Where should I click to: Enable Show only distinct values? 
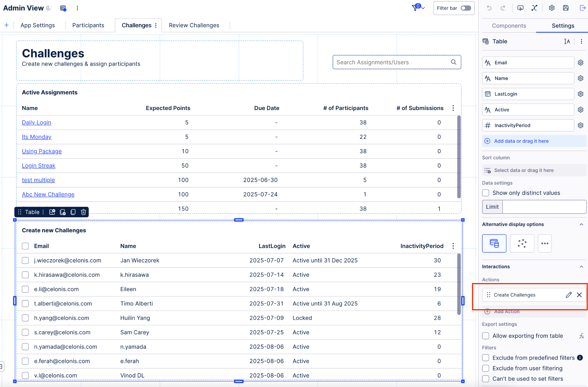coord(486,193)
